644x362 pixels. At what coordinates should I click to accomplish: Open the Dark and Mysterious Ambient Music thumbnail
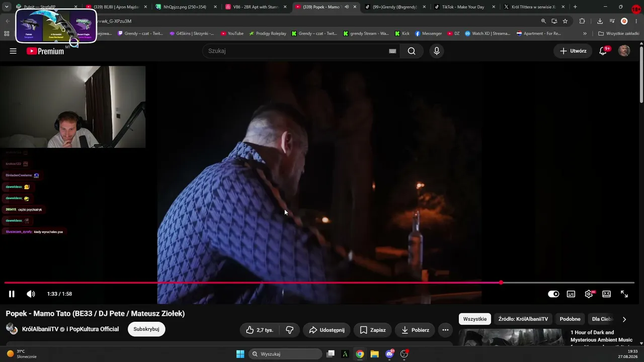[511, 337]
